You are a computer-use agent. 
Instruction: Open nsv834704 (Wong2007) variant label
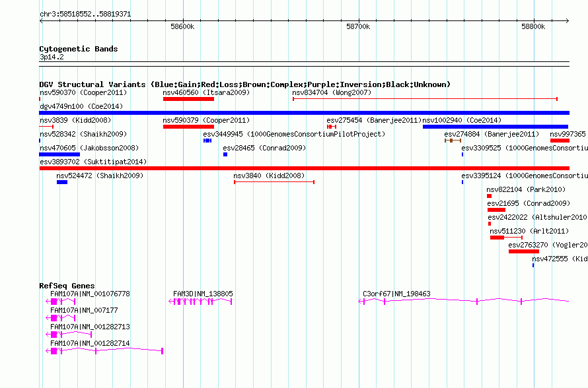(x=332, y=92)
